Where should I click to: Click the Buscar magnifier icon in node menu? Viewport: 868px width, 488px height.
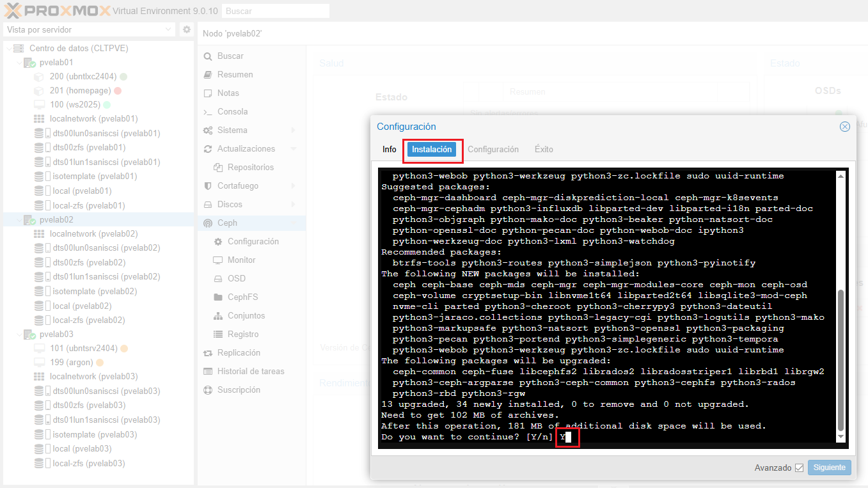click(x=207, y=56)
